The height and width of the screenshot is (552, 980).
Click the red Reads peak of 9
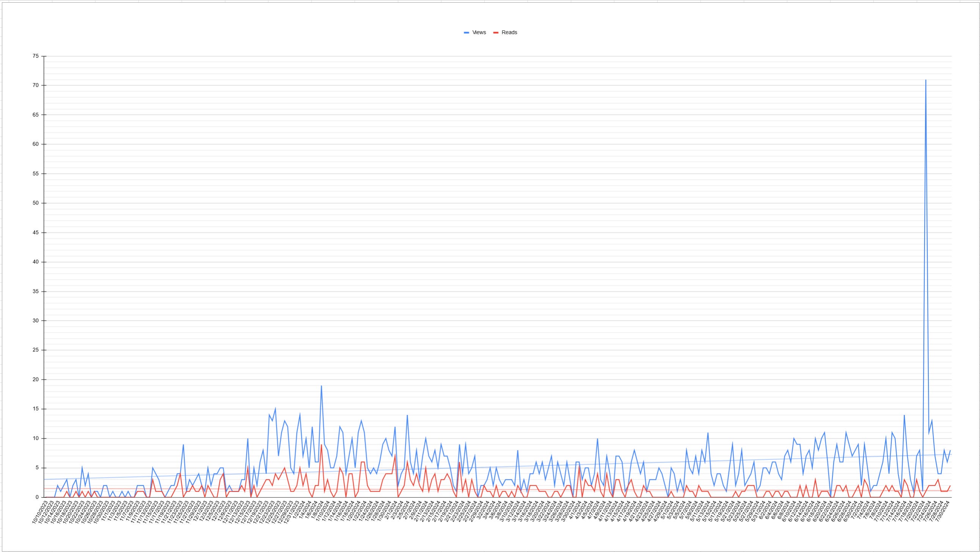[x=322, y=445]
